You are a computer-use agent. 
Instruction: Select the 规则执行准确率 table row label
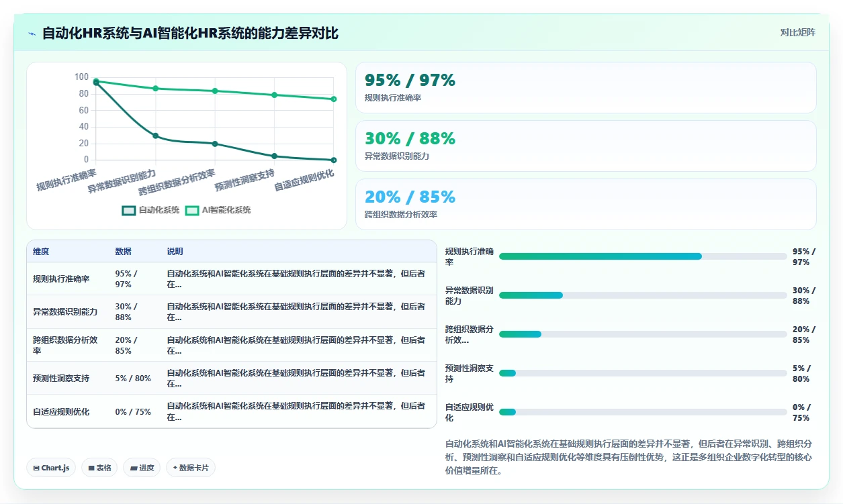pos(61,279)
